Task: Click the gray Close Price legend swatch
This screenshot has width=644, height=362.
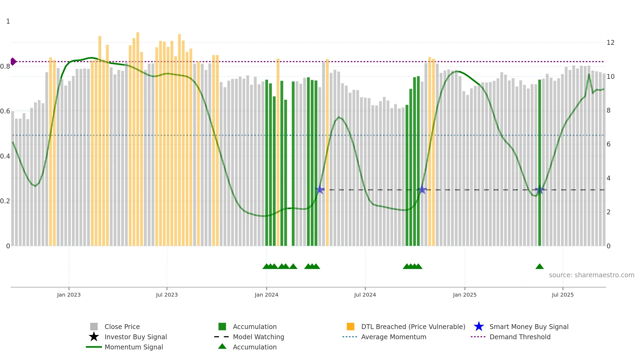Action: pos(94,327)
